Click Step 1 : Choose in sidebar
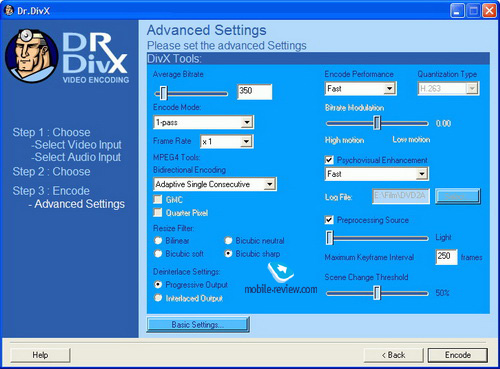 [51, 132]
